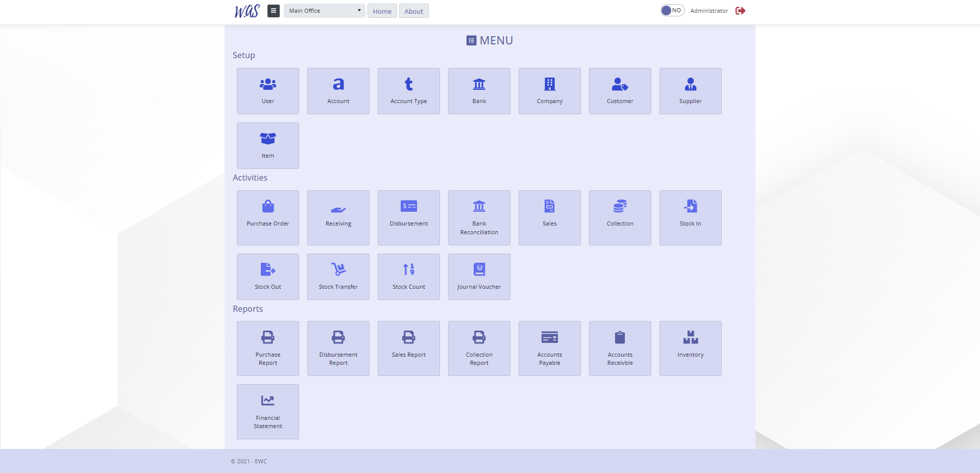The image size is (980, 473).
Task: Click the red logout icon
Action: point(740,11)
